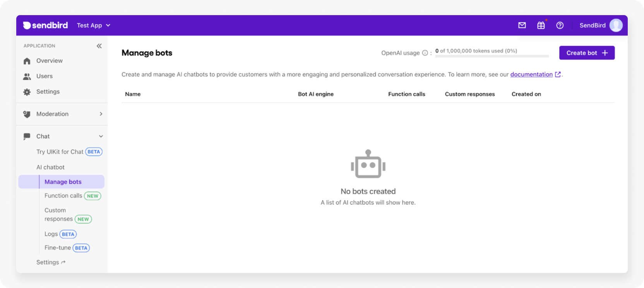Click the Create bot button
644x288 pixels.
(587, 53)
